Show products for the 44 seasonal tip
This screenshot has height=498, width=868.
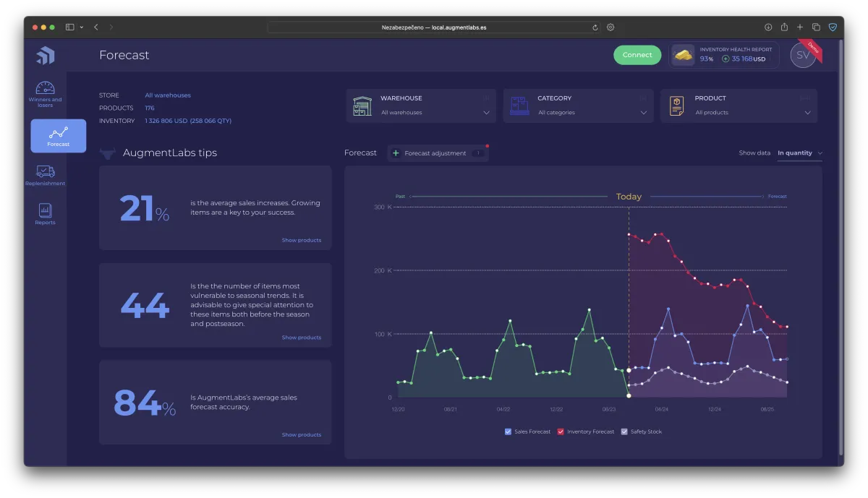[x=302, y=338]
